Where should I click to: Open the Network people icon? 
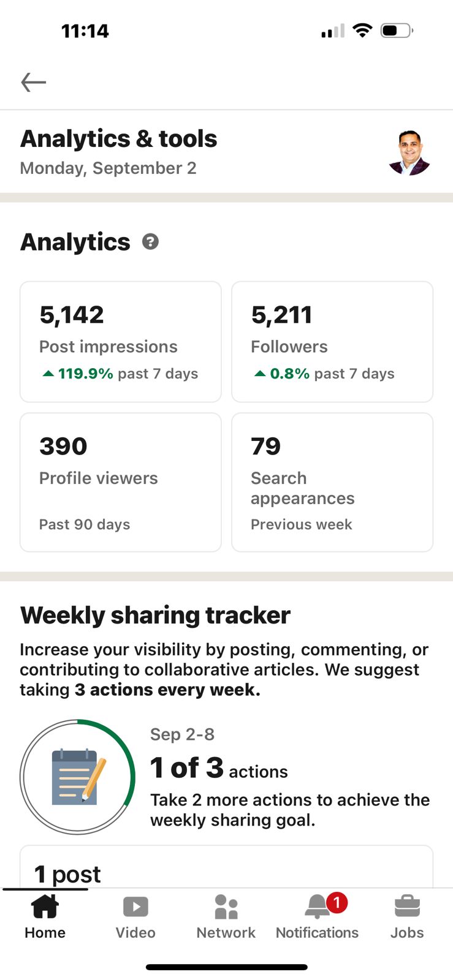pyautogui.click(x=226, y=907)
